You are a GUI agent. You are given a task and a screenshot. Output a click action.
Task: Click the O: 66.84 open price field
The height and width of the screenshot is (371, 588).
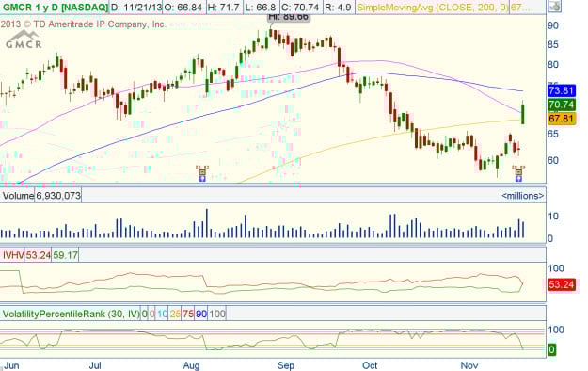coord(183,8)
